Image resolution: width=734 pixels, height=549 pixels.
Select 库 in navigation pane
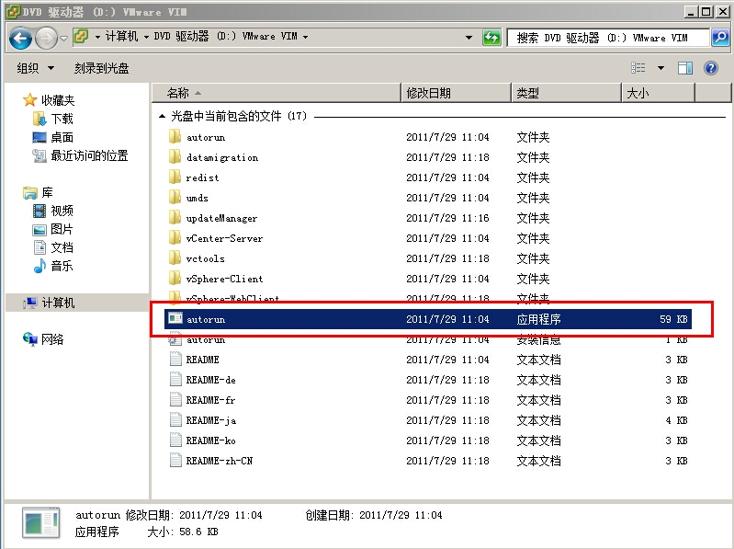tap(47, 192)
